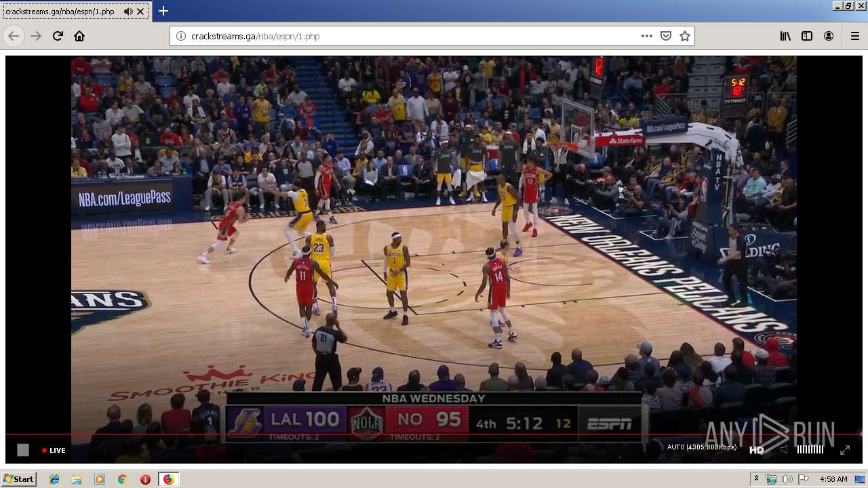Open a new browser tab
The width and height of the screenshot is (868, 488).
(x=163, y=11)
